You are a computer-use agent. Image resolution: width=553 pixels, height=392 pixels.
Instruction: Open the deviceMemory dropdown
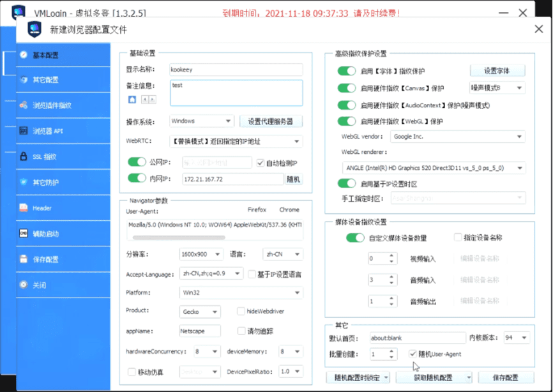(291, 352)
